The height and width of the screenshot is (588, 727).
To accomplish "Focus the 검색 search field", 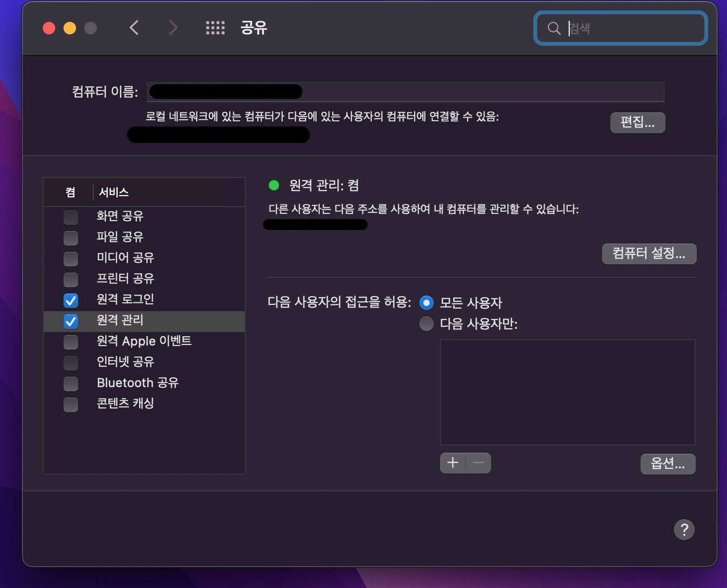I will click(x=620, y=28).
